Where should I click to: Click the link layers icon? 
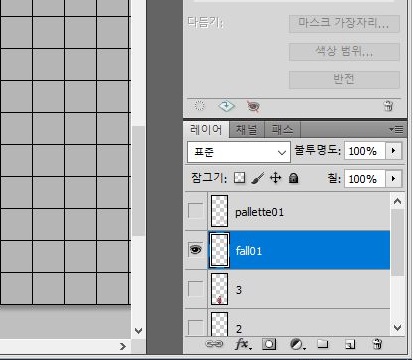click(214, 344)
